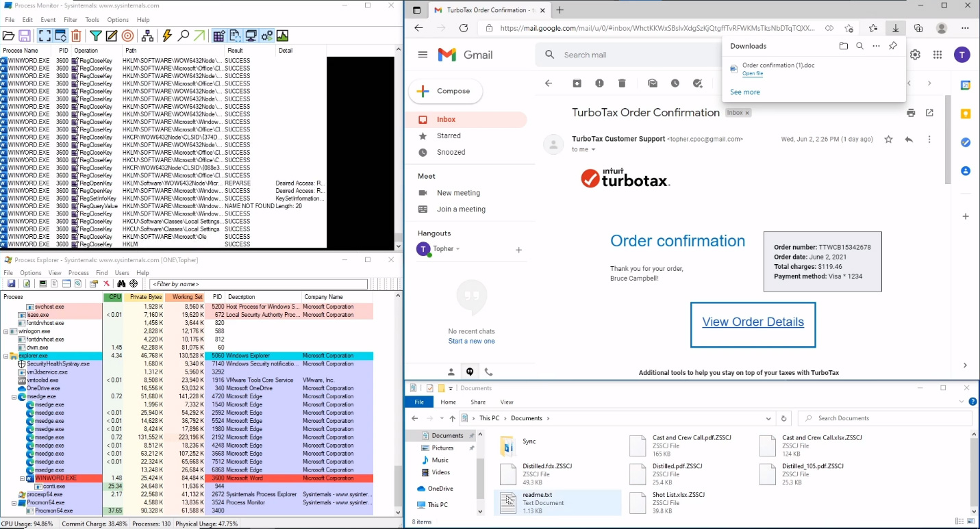Click the Add to Tasks icon in Gmail

(698, 83)
